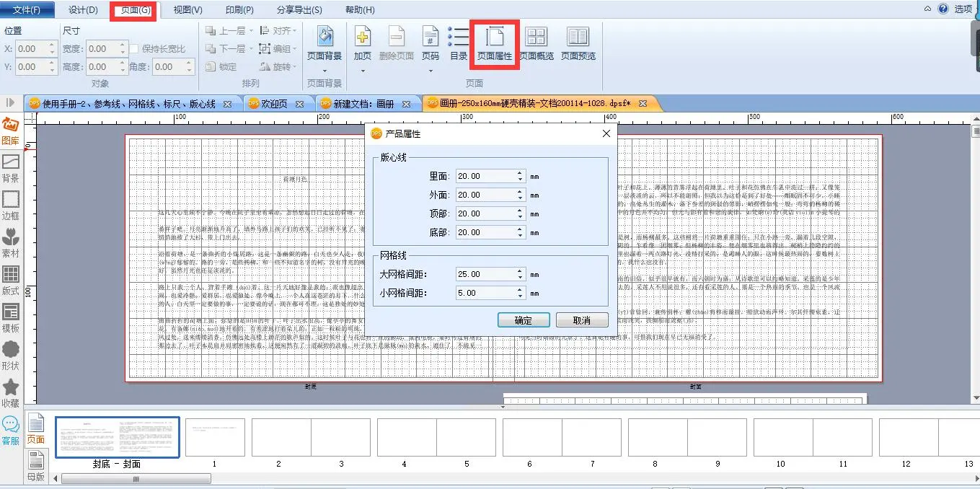Click the 大网格间距 value field

(x=485, y=275)
